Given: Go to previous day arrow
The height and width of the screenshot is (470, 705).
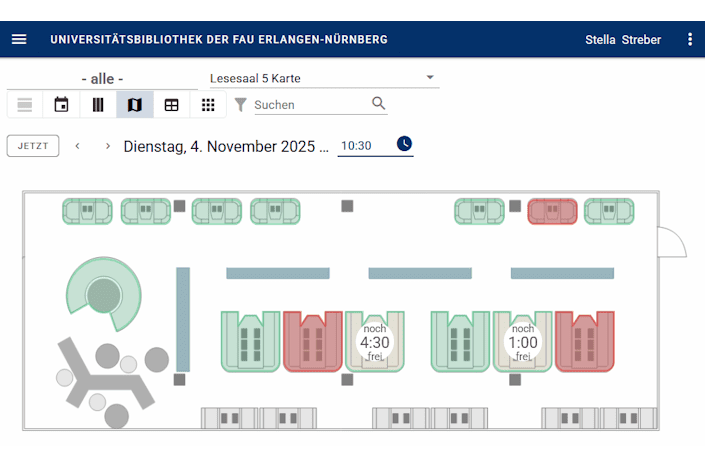Looking at the screenshot, I should (x=78, y=146).
